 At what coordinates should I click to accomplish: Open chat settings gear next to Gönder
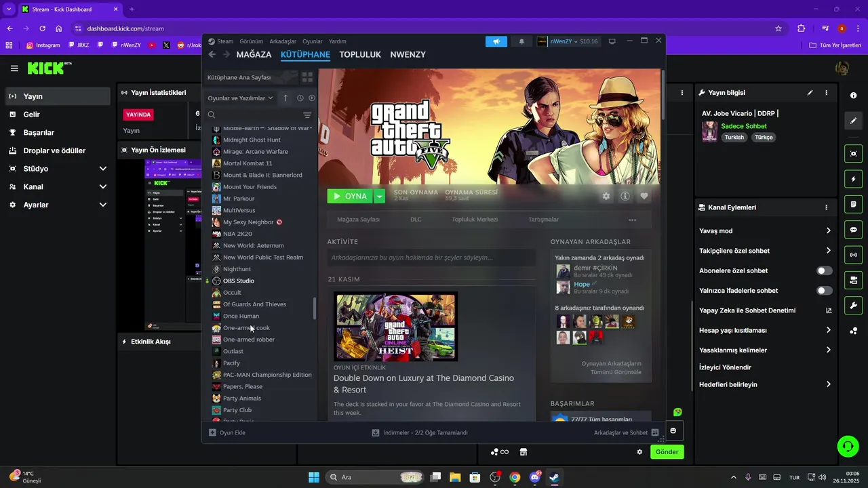tap(639, 452)
